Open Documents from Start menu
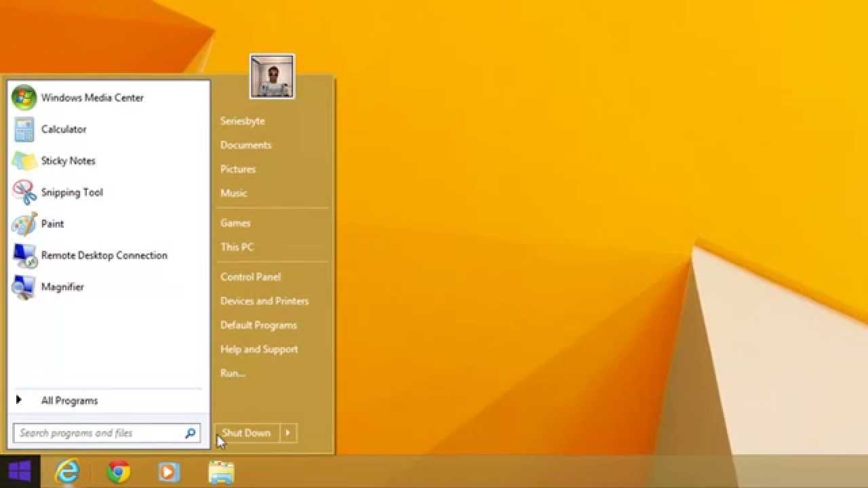 coord(245,145)
